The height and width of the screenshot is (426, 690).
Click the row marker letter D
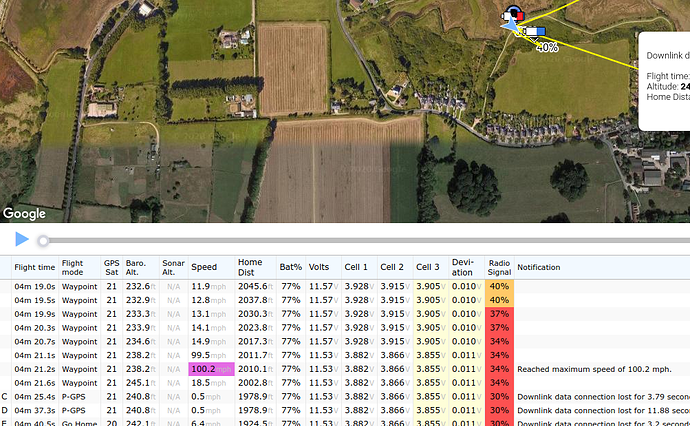pyautogui.click(x=4, y=410)
